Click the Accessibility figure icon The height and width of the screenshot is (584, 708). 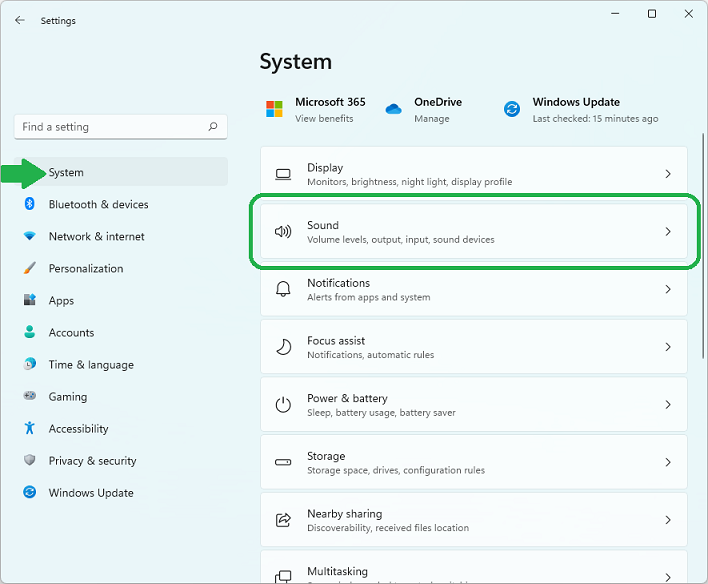30,429
